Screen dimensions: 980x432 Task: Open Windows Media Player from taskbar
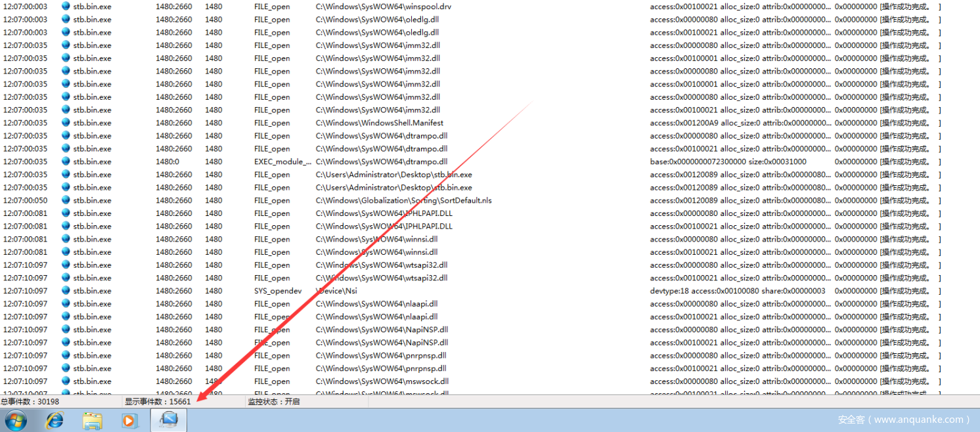tap(129, 420)
